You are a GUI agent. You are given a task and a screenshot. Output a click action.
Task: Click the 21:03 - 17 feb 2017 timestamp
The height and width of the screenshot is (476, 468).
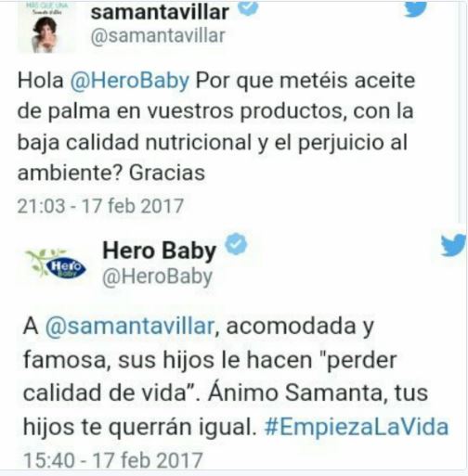[x=100, y=206]
